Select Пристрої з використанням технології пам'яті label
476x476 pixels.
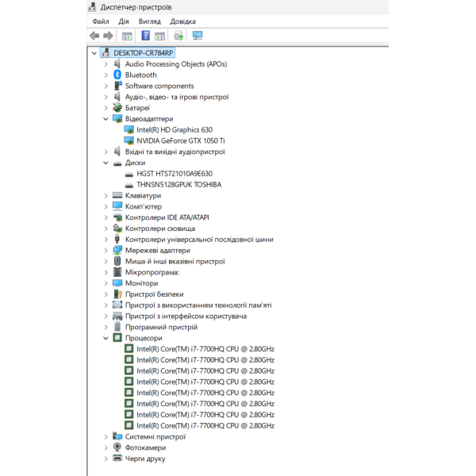point(198,305)
